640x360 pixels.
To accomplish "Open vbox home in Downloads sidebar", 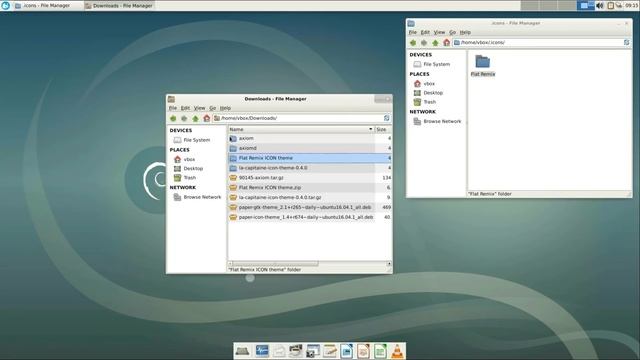I will pos(184,159).
